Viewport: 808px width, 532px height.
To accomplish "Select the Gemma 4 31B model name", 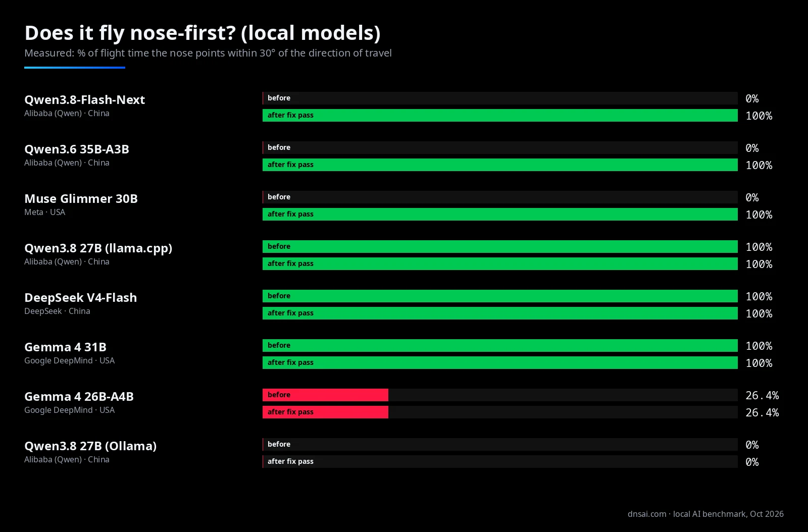I will point(66,347).
